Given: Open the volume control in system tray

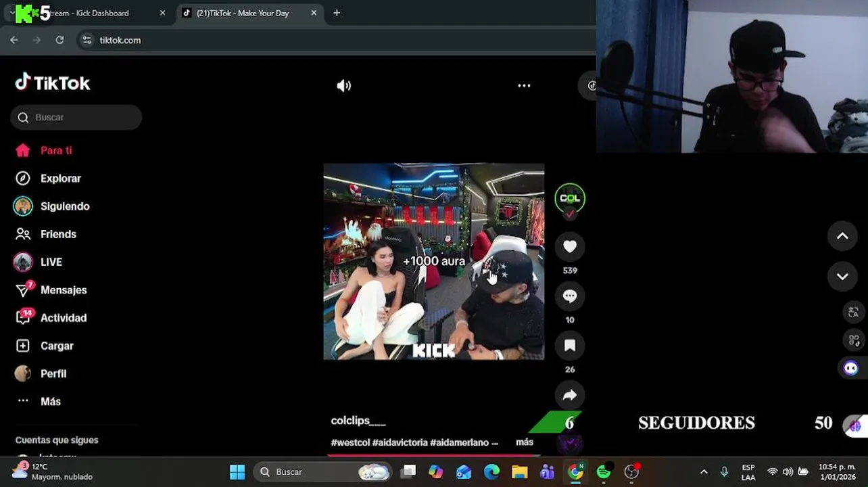Looking at the screenshot, I should click(788, 472).
